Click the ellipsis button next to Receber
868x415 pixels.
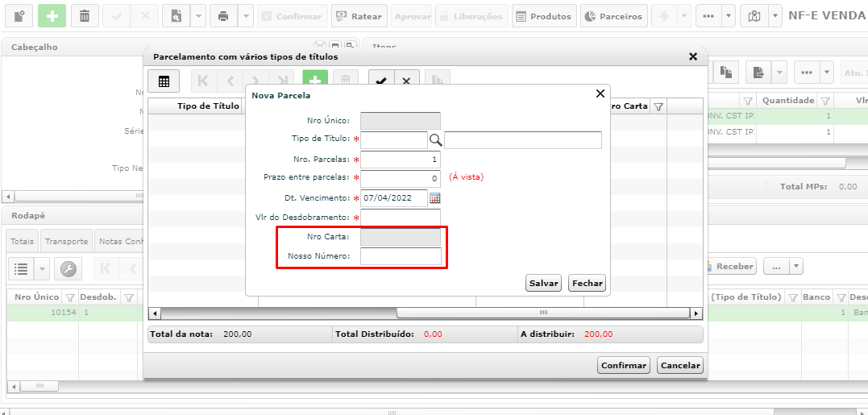coord(776,266)
